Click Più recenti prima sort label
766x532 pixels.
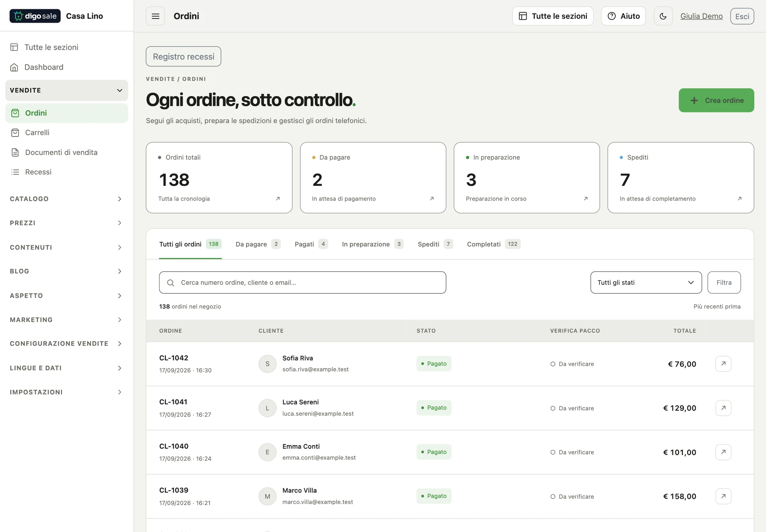coord(717,306)
